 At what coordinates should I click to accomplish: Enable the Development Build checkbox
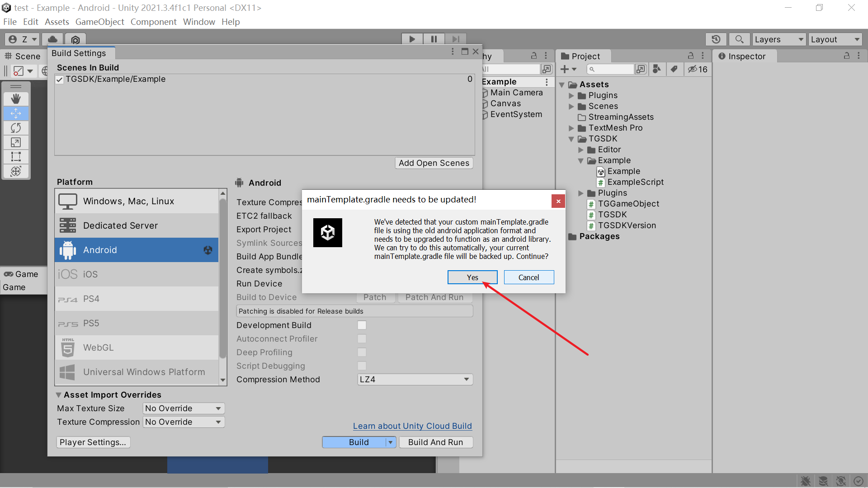point(362,325)
